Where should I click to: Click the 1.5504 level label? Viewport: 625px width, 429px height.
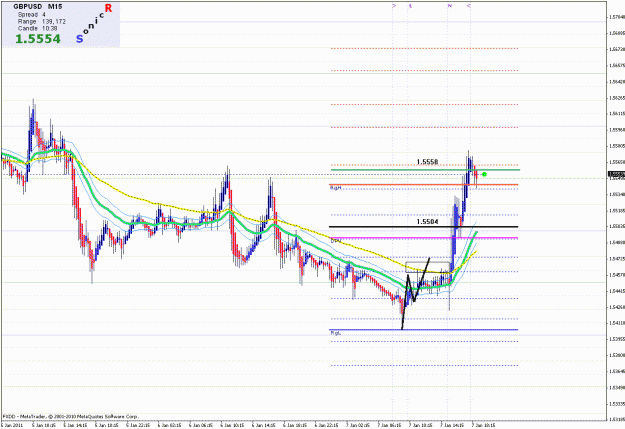(x=427, y=222)
